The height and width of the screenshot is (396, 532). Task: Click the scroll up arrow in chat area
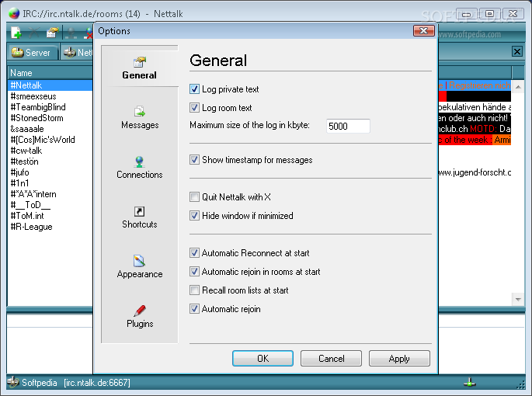[x=518, y=87]
